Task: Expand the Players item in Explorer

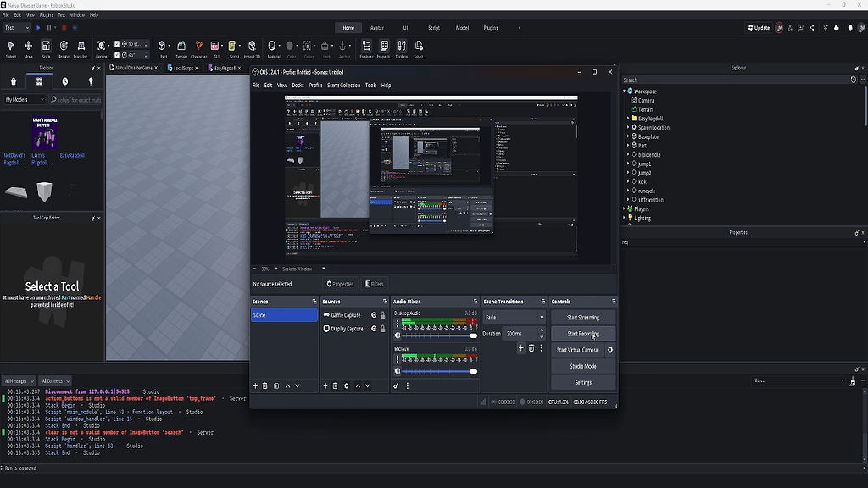Action: [x=624, y=208]
